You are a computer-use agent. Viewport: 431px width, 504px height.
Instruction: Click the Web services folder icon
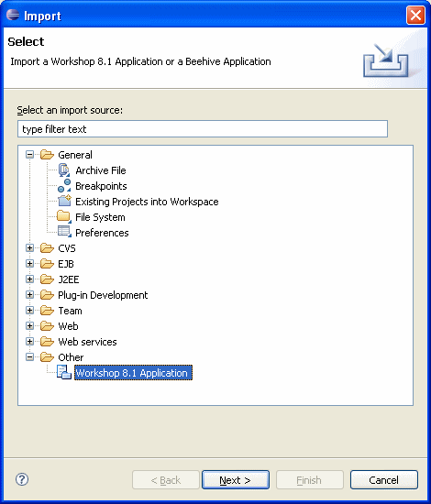(x=47, y=342)
